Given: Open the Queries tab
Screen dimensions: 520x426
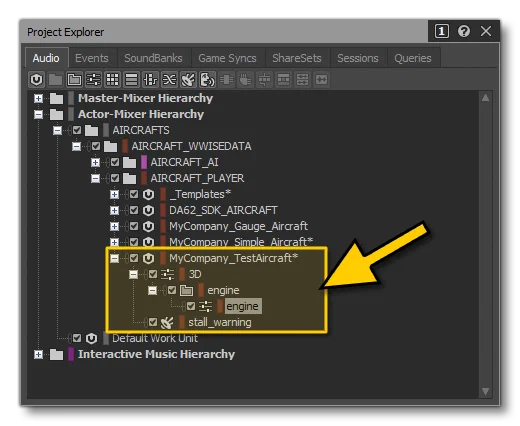Looking at the screenshot, I should [x=413, y=58].
